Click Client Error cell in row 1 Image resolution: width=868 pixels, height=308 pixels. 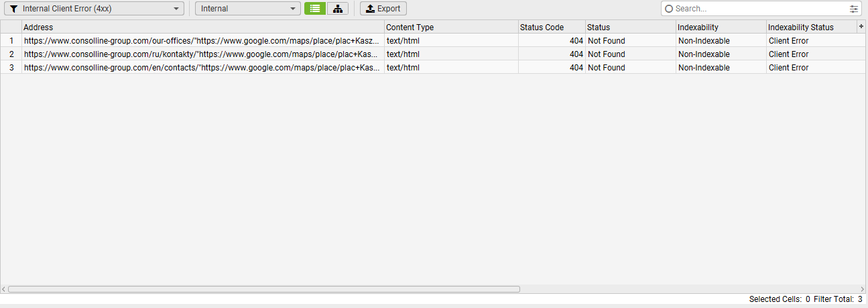(x=816, y=40)
